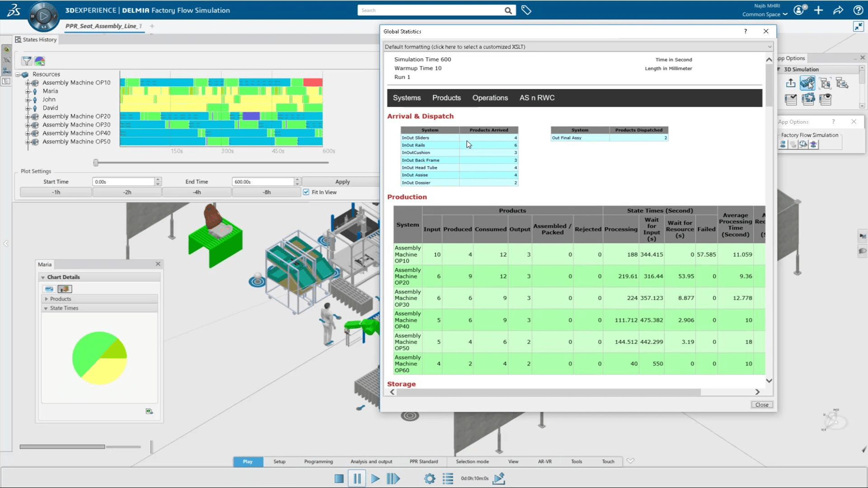Enable the second chart view icon in Maria panel
The height and width of the screenshot is (488, 868).
coord(65,288)
